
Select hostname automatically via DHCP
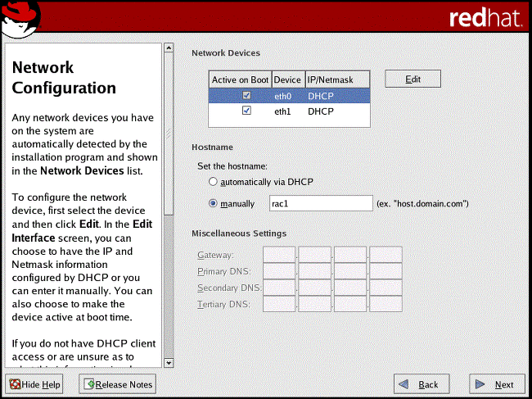[x=213, y=182]
